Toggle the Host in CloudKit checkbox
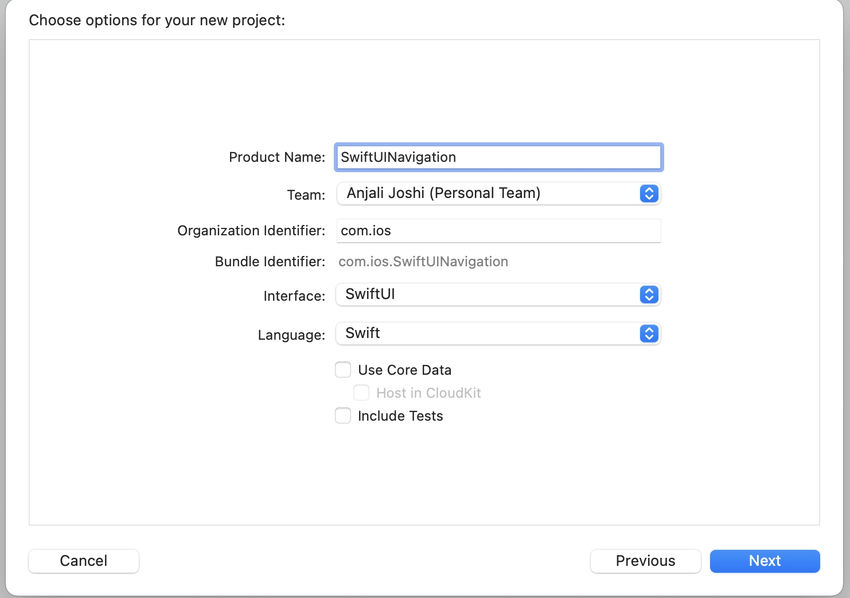The image size is (850, 598). click(361, 393)
